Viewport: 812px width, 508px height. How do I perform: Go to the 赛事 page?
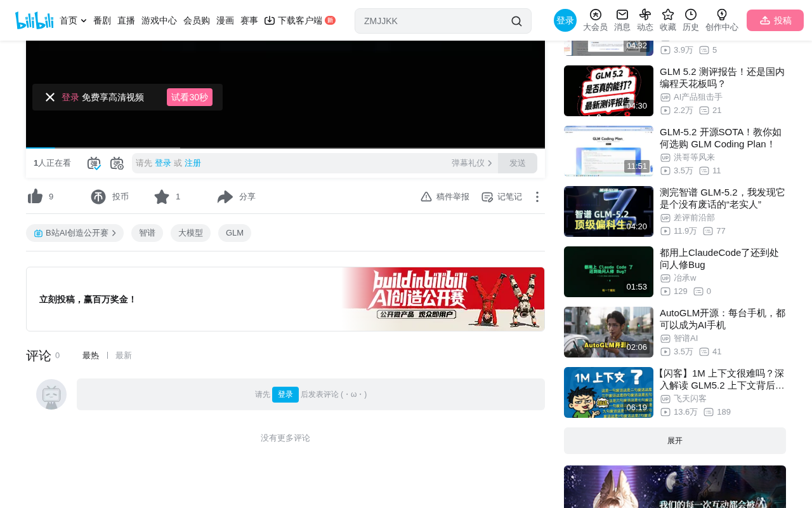pyautogui.click(x=249, y=20)
